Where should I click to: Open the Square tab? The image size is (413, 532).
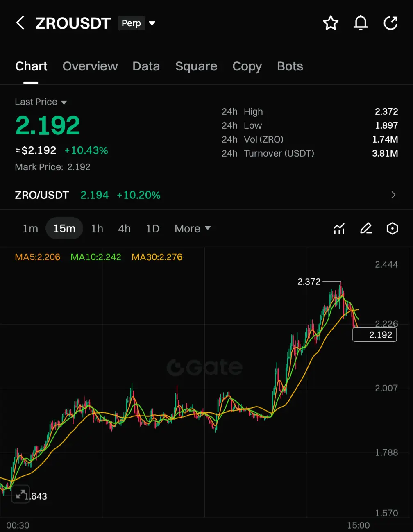pos(196,66)
